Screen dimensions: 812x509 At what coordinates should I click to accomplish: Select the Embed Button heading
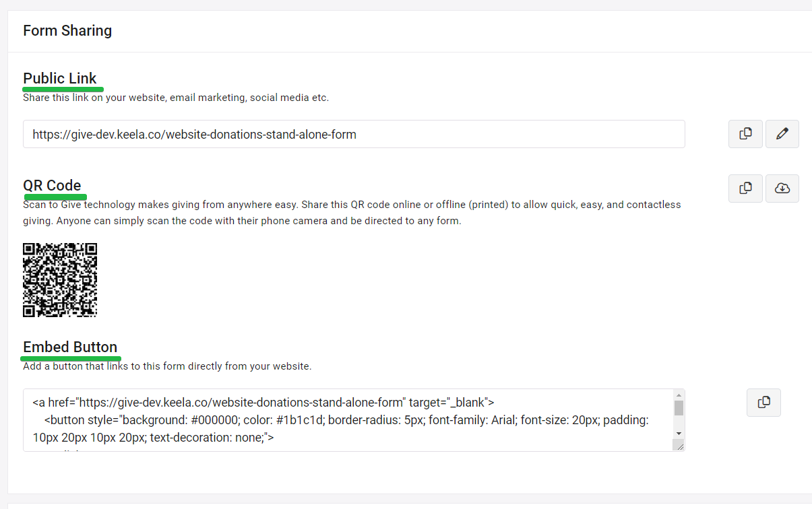pyautogui.click(x=70, y=347)
